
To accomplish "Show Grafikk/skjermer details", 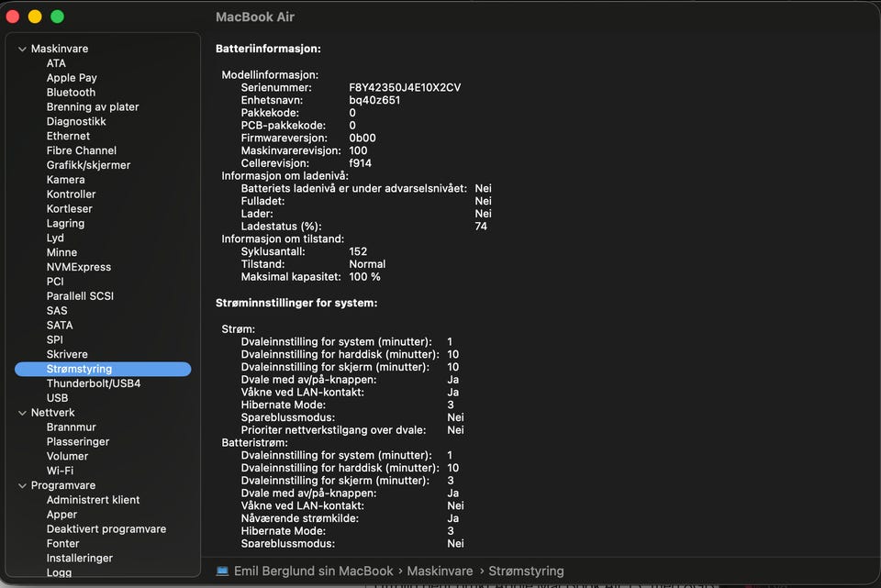I will tap(88, 166).
